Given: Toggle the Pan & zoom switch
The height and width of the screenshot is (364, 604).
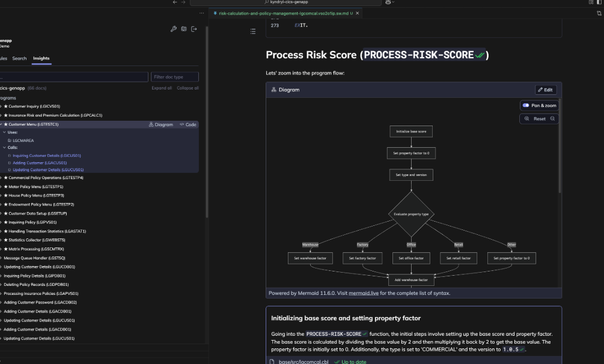Looking at the screenshot, I should (526, 105).
